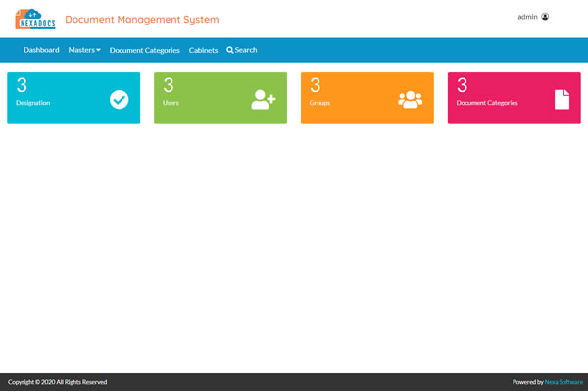Expand the Masters dropdown menu
Viewport: 588px width, 392px height.
(x=84, y=50)
